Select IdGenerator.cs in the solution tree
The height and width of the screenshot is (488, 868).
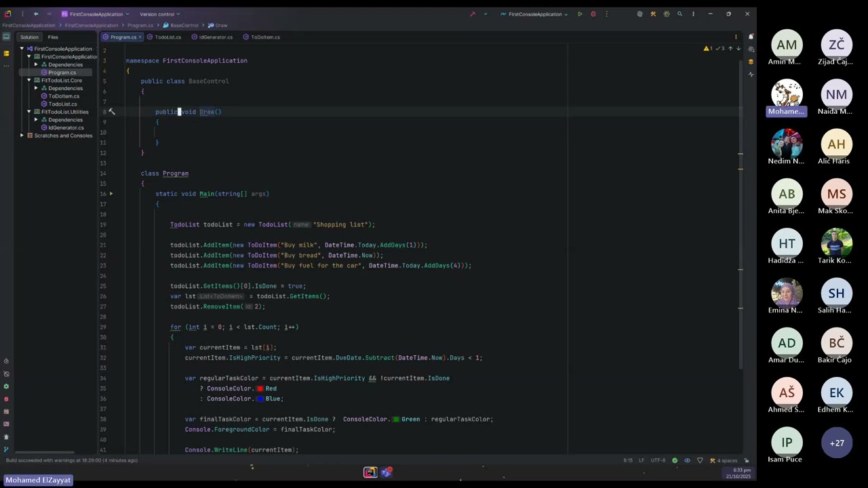(66, 127)
